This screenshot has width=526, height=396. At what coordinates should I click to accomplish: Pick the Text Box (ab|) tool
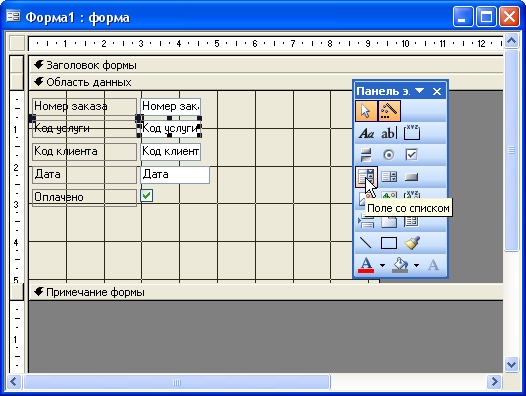[389, 133]
